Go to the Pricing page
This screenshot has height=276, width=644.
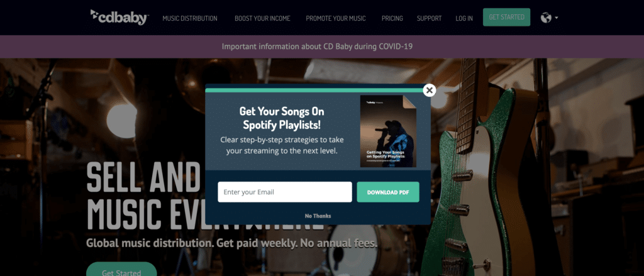(x=392, y=18)
